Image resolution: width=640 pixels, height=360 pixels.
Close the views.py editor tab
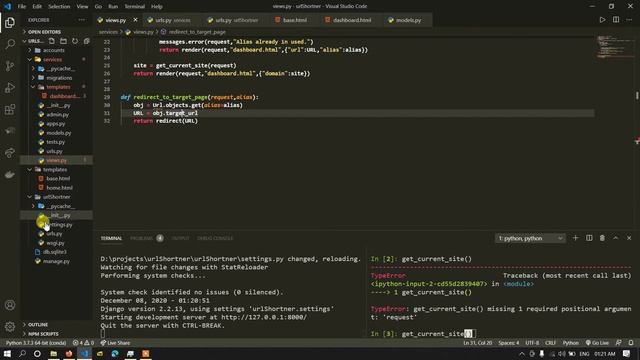click(135, 20)
